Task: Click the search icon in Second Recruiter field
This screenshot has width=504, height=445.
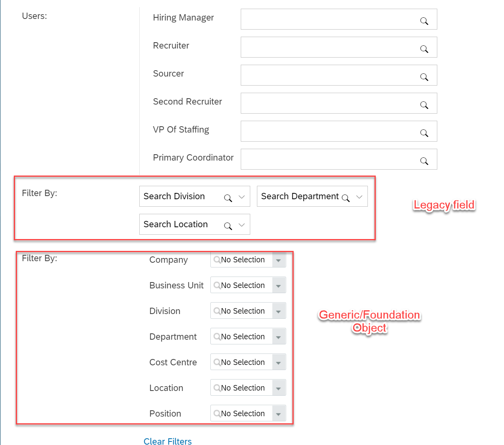Action: [x=424, y=105]
